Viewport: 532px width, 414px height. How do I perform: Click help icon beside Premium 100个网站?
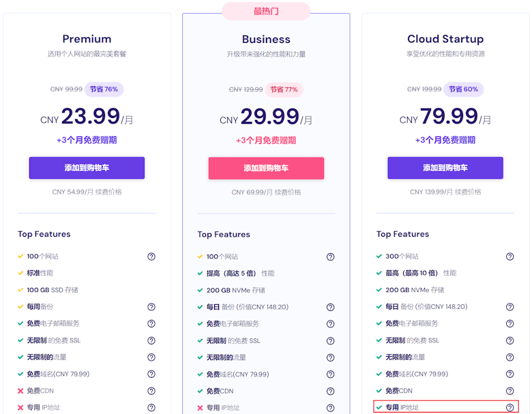click(151, 256)
